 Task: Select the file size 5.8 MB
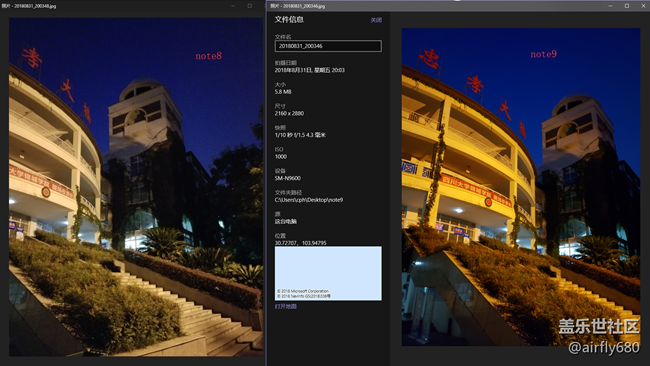point(283,92)
